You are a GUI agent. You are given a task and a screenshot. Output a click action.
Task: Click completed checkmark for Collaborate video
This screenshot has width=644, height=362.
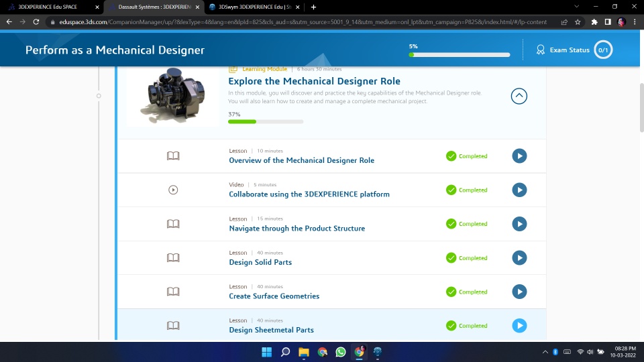point(451,190)
